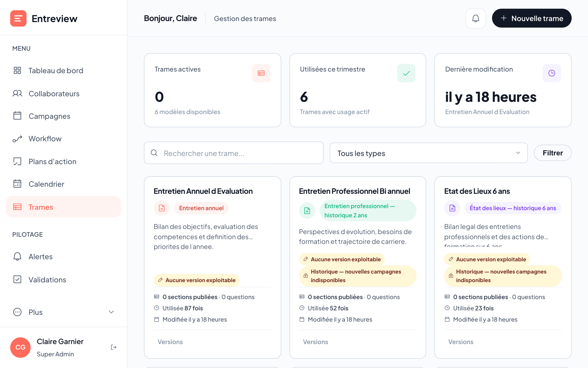Click the Alertes bell icon in sidebar
This screenshot has width=588, height=368.
tap(17, 257)
